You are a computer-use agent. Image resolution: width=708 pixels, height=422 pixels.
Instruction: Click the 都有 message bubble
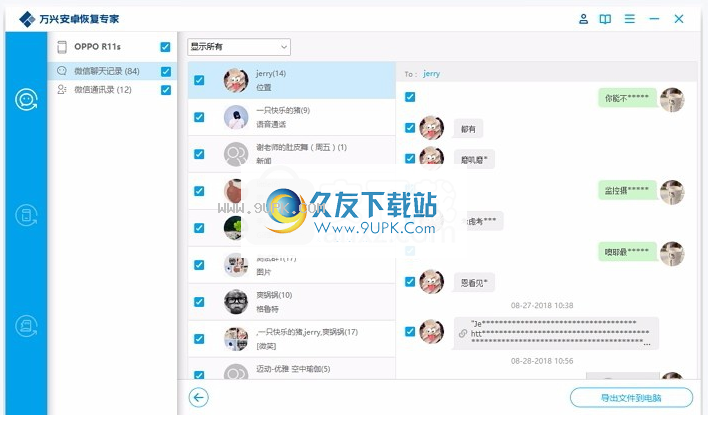pyautogui.click(x=468, y=129)
